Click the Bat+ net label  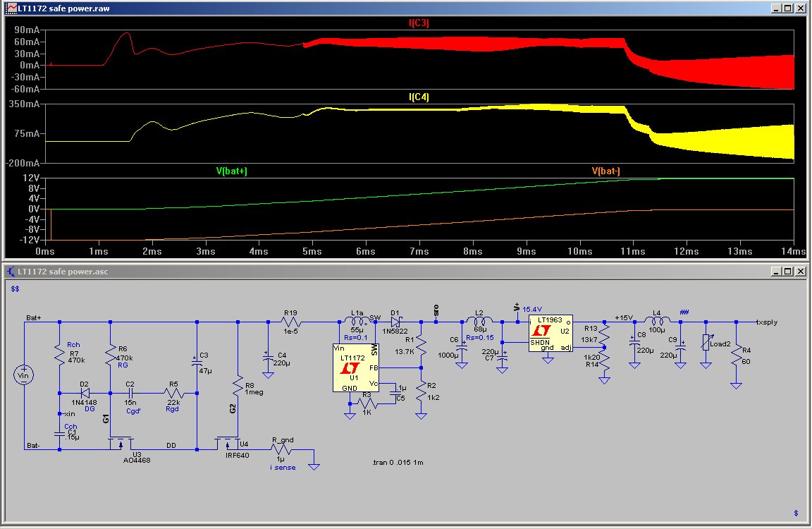(34, 317)
